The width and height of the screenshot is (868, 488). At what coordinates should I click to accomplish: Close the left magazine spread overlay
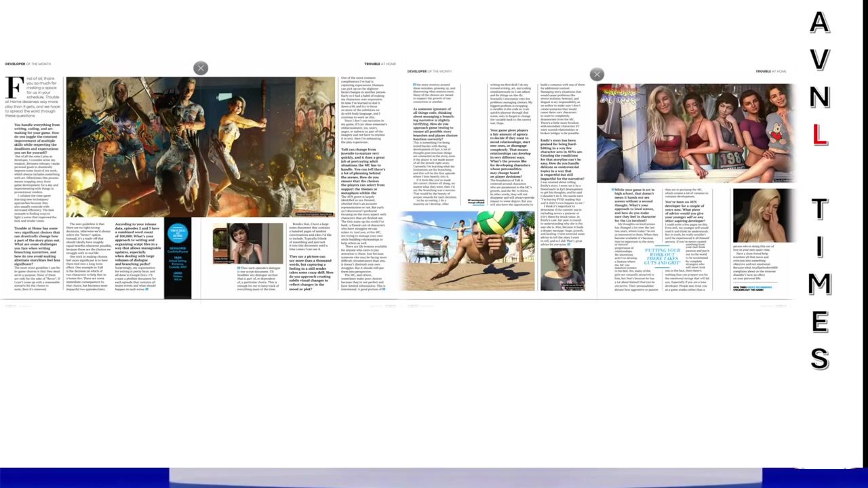click(x=201, y=68)
